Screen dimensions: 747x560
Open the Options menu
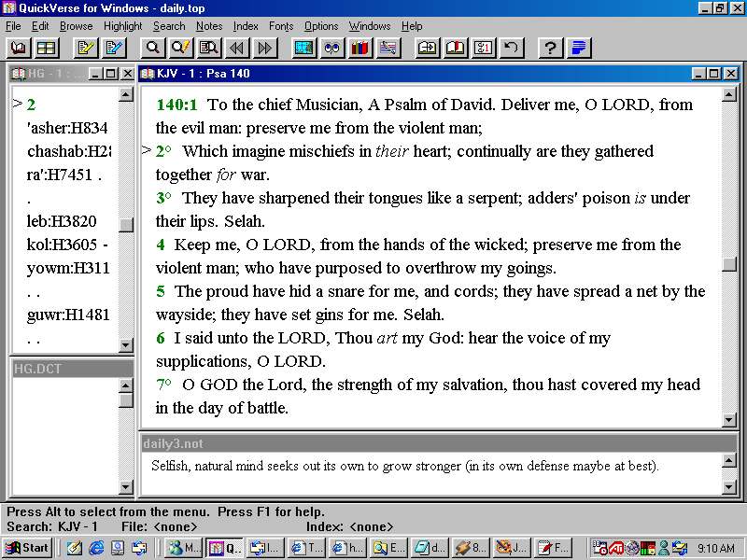point(321,26)
